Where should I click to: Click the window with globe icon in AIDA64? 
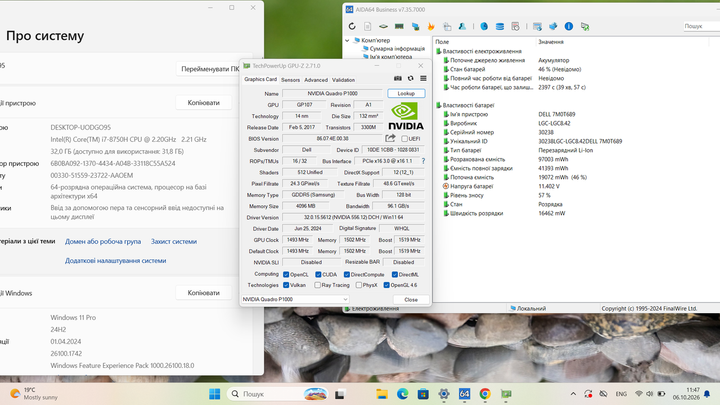click(x=537, y=27)
